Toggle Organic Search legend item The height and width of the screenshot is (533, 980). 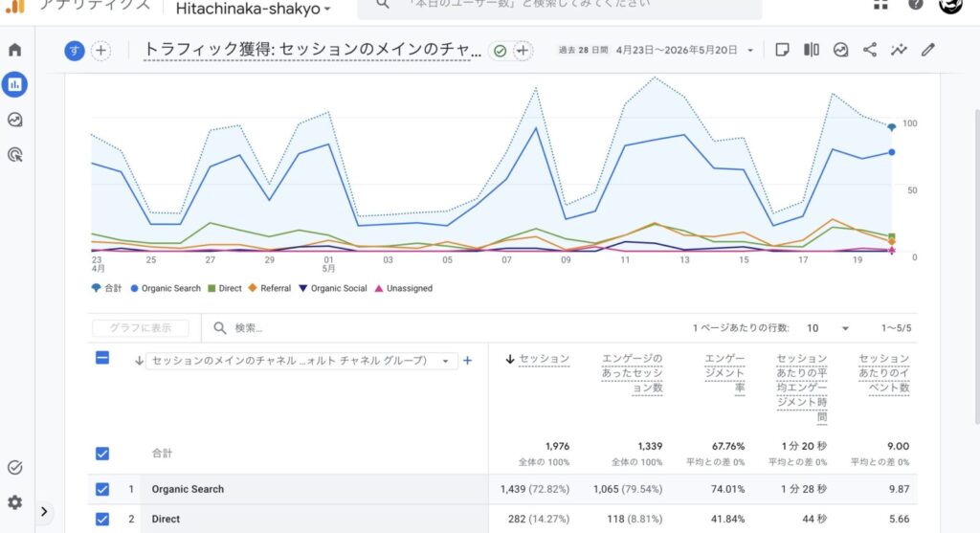(x=166, y=288)
